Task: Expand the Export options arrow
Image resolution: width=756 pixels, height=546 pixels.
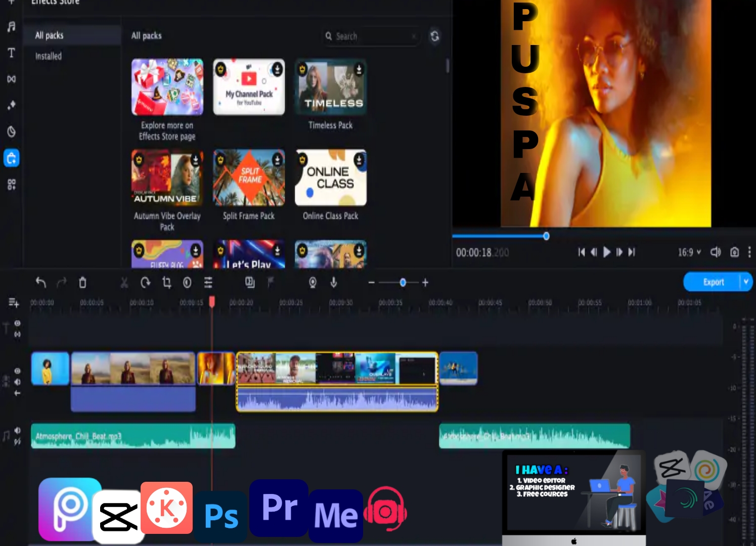Action: point(746,282)
